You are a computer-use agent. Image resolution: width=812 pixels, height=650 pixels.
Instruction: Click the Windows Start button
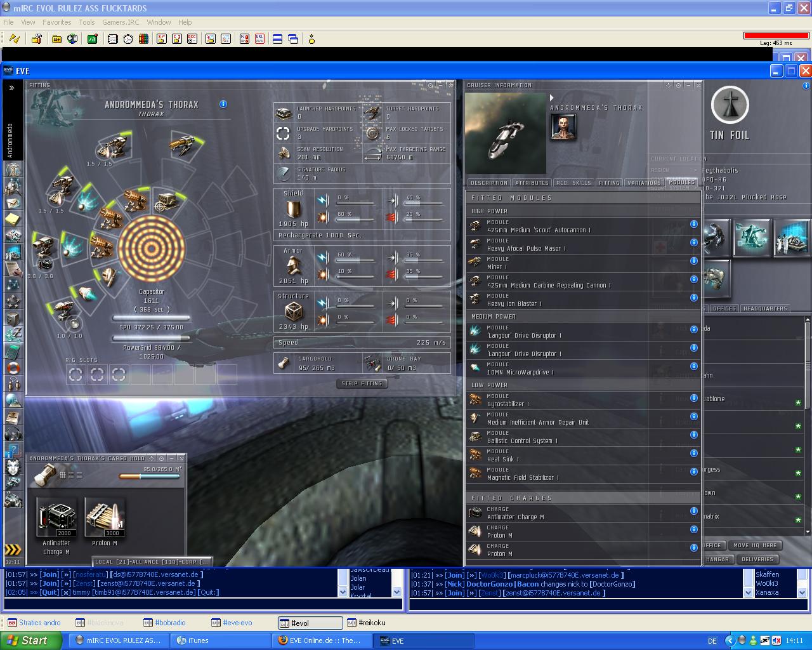tap(31, 640)
